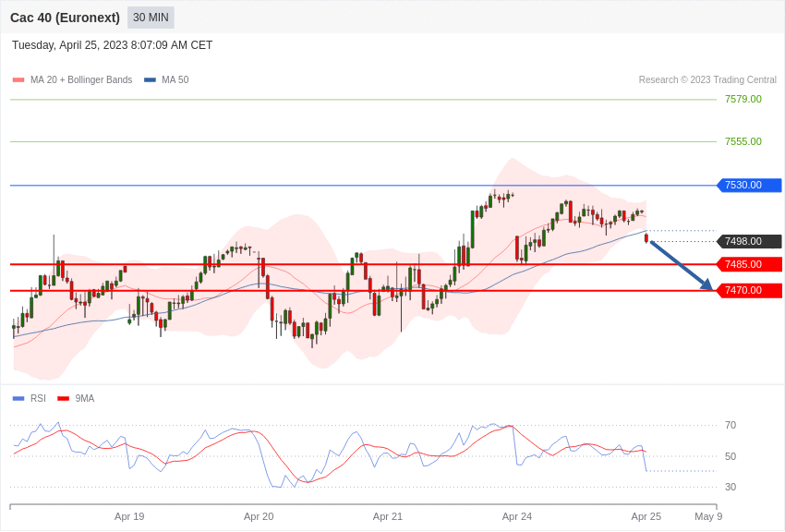Click the pink MA 20 Bollinger legend swatch
This screenshot has height=532, width=785.
(x=18, y=80)
